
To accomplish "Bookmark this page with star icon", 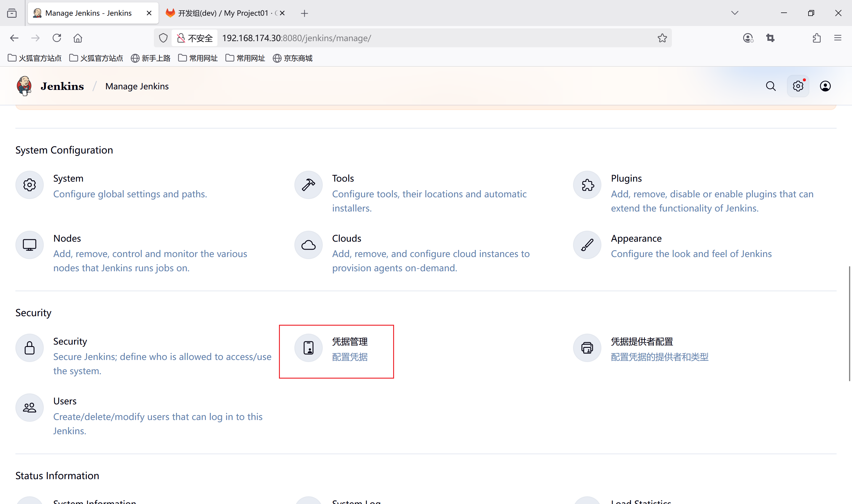I will tap(662, 38).
